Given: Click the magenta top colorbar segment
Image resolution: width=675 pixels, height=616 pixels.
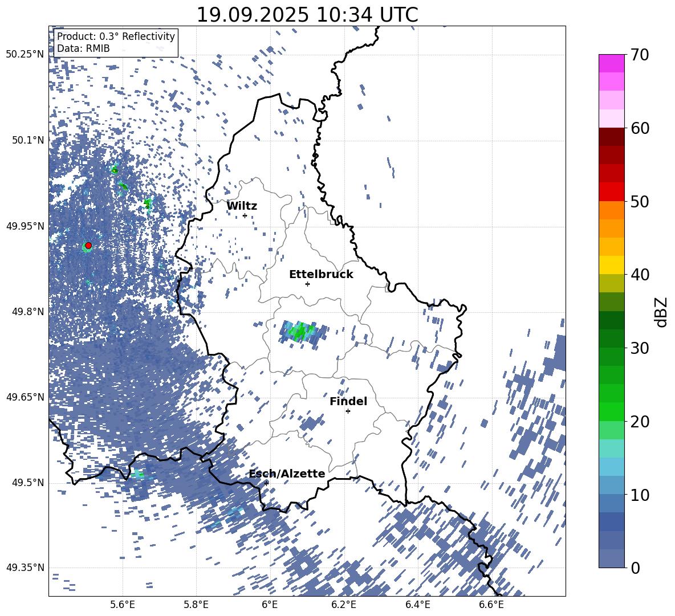Looking at the screenshot, I should tap(611, 63).
